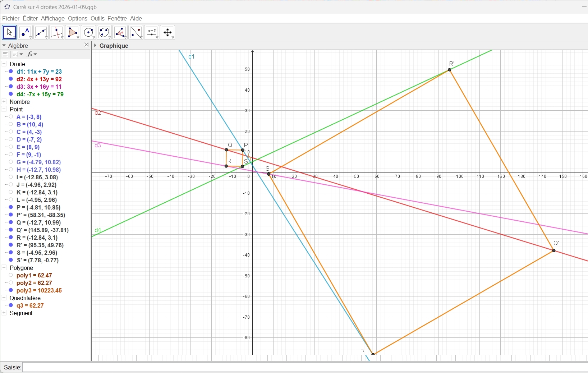This screenshot has width=588, height=373.
Task: Select the Reflect about Line tool
Action: [136, 33]
